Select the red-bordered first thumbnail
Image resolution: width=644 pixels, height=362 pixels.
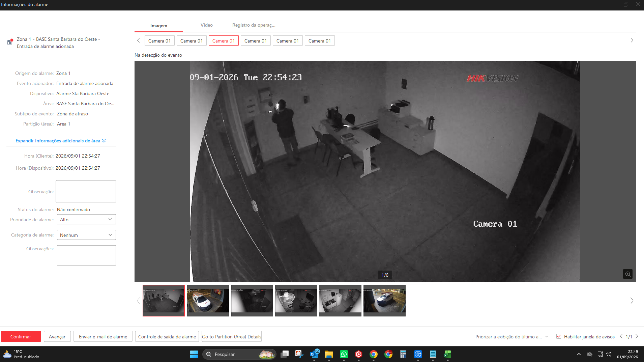[x=164, y=301]
